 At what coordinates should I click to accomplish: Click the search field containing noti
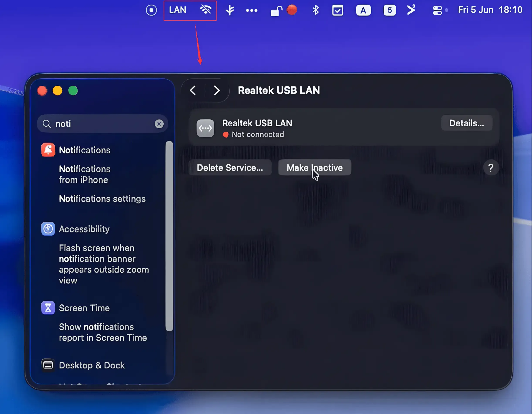(x=103, y=124)
